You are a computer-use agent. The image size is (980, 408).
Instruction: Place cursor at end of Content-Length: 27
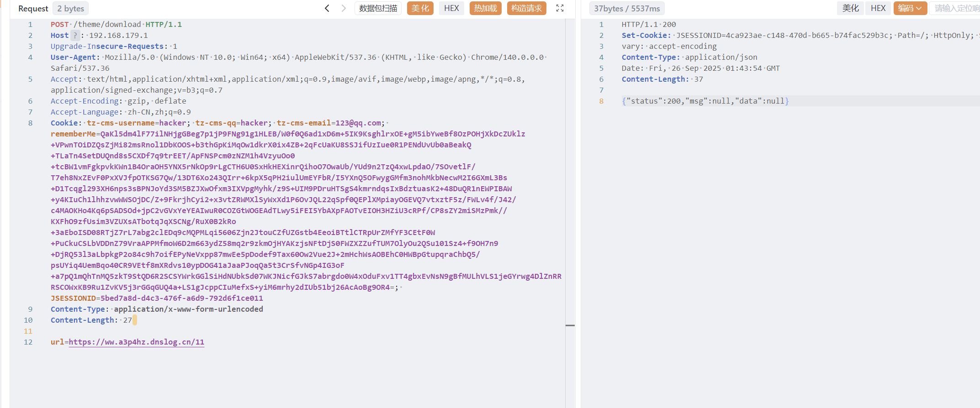coord(132,320)
